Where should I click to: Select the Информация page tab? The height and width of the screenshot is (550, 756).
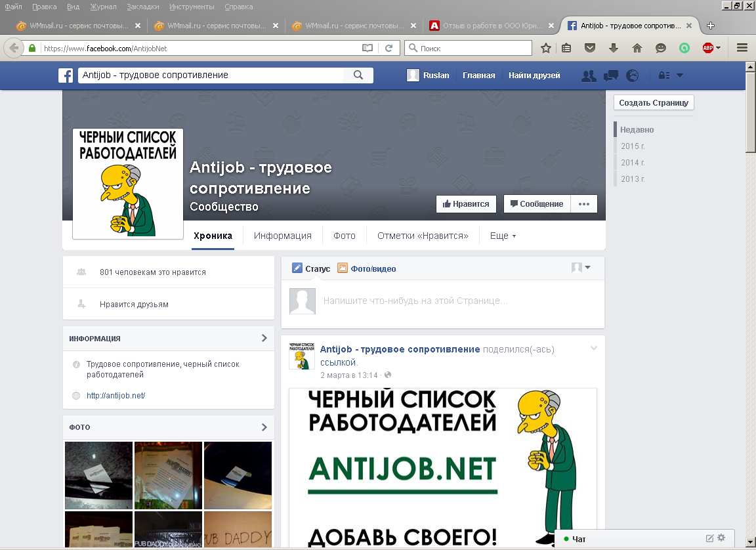283,236
